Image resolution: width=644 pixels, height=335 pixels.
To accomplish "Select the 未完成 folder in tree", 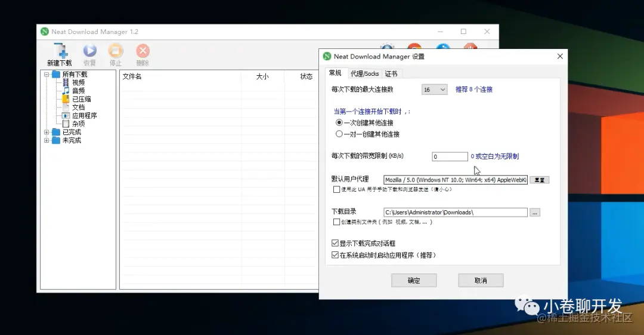I will pyautogui.click(x=72, y=140).
